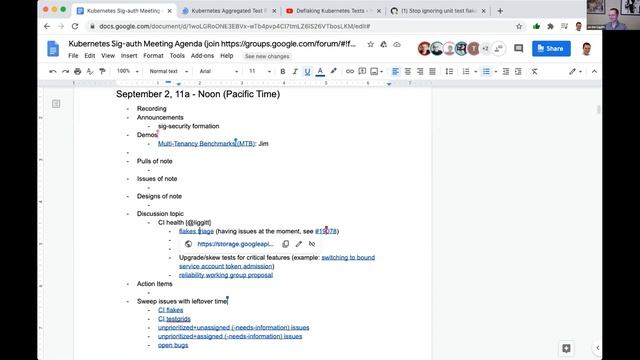Open the Format menu
The width and height of the screenshot is (640, 360).
153,56
